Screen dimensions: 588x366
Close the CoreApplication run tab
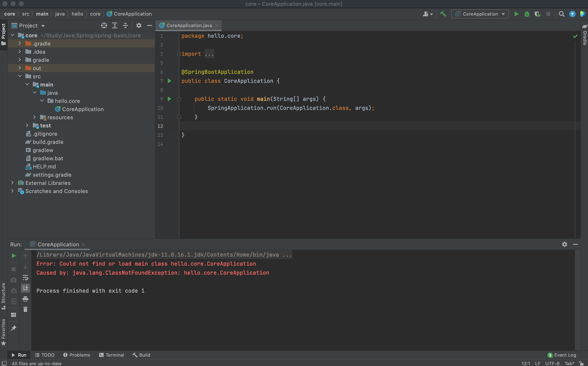click(x=84, y=245)
